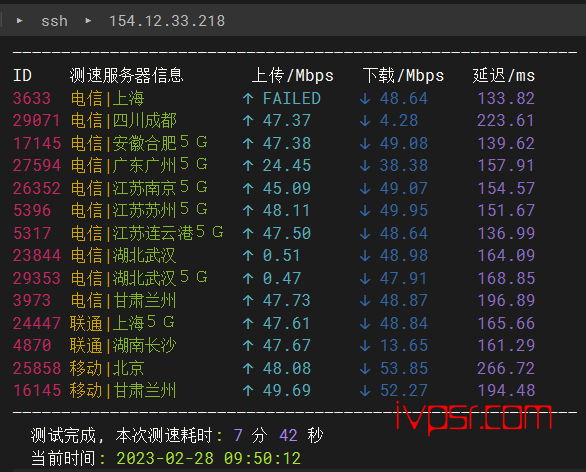Image resolution: width=586 pixels, height=472 pixels.
Task: Click latency value 194.48
Action: [x=506, y=391]
